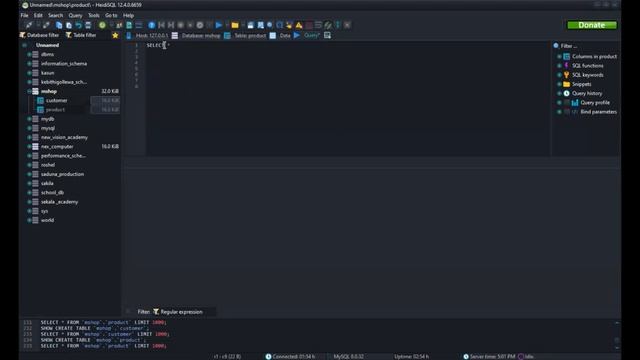Expand Columns in product helper node
The height and width of the screenshot is (360, 640).
point(559,57)
